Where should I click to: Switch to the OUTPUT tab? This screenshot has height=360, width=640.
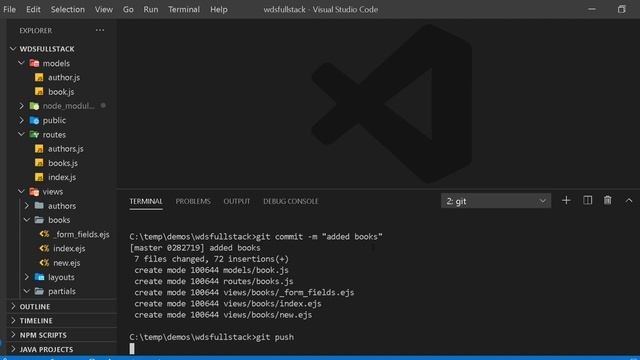tap(237, 201)
